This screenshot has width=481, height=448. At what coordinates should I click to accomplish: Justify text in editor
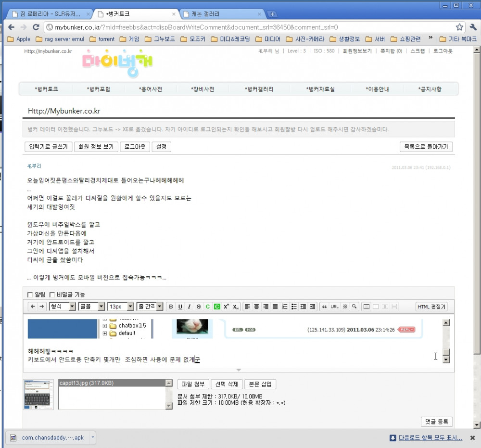[275, 307]
